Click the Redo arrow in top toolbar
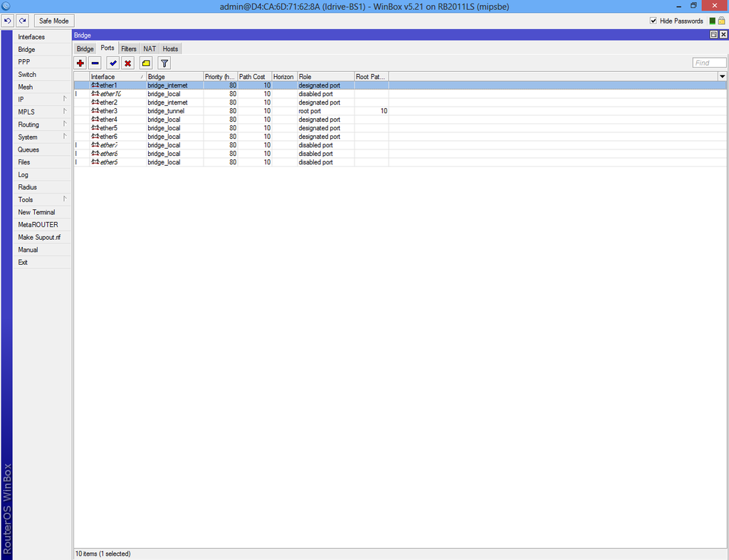Image resolution: width=729 pixels, height=560 pixels. point(22,21)
